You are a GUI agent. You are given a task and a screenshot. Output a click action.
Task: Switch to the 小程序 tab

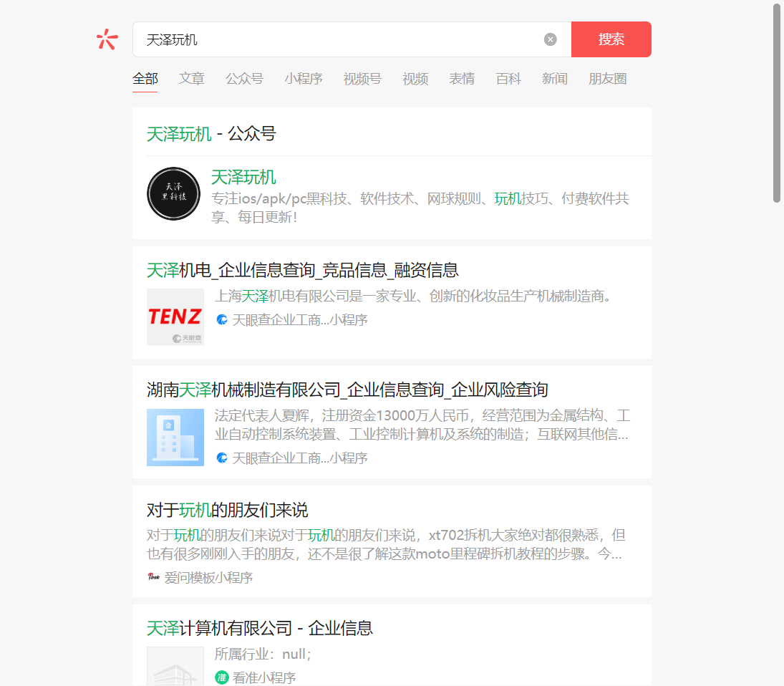click(304, 79)
